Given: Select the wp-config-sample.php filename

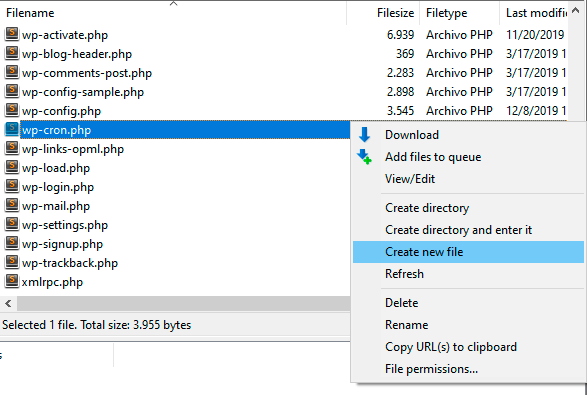Looking at the screenshot, I should pos(83,92).
